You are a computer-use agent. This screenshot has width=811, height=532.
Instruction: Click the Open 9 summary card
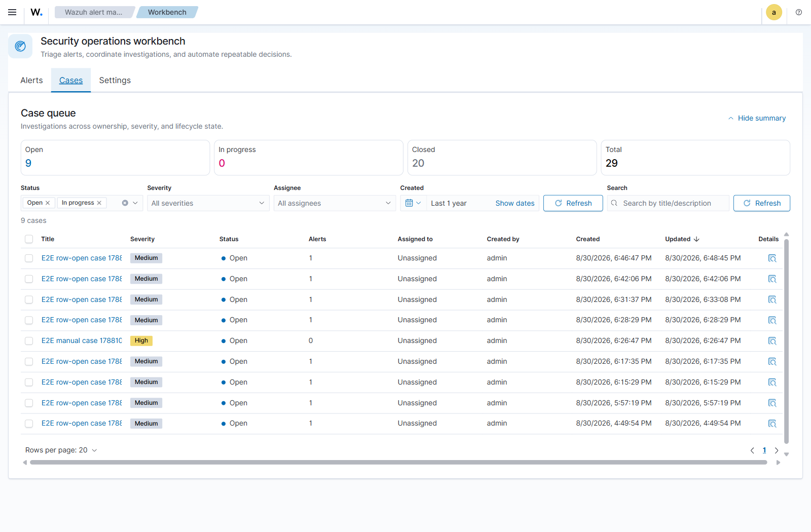click(x=115, y=158)
